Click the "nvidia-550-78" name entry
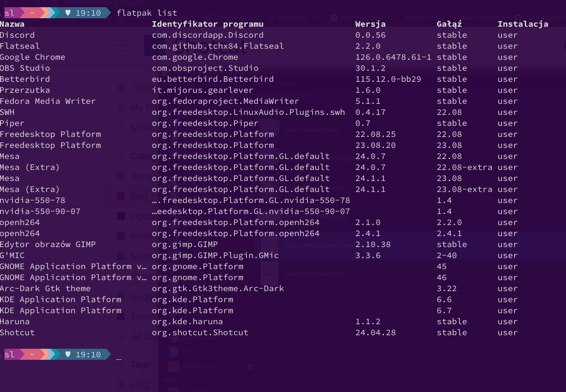The image size is (566, 392). (x=32, y=200)
